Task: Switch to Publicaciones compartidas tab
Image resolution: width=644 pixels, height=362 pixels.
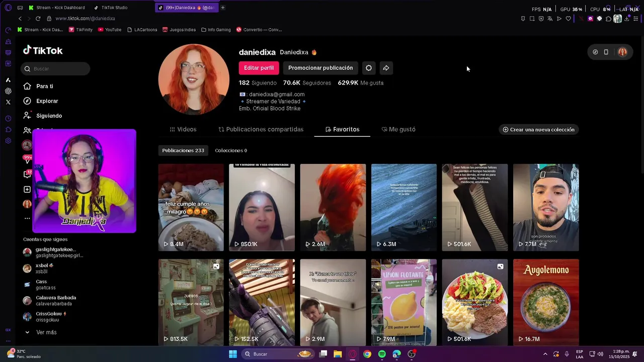Action: tap(261, 129)
